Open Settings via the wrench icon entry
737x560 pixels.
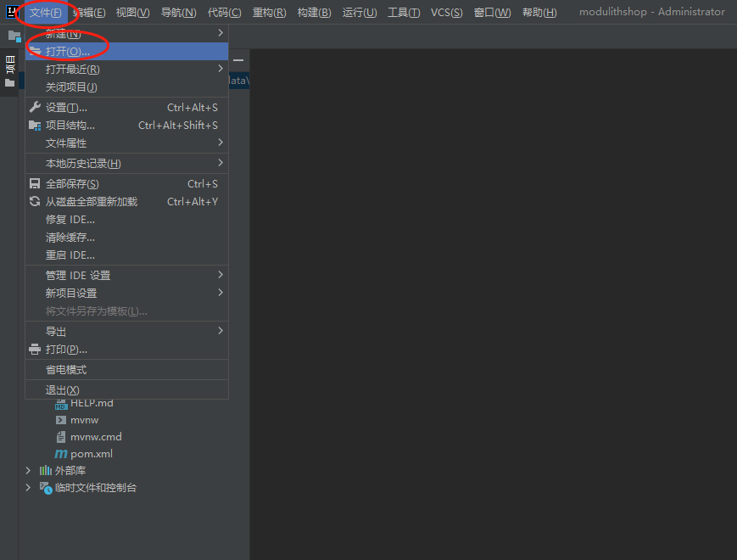35,108
